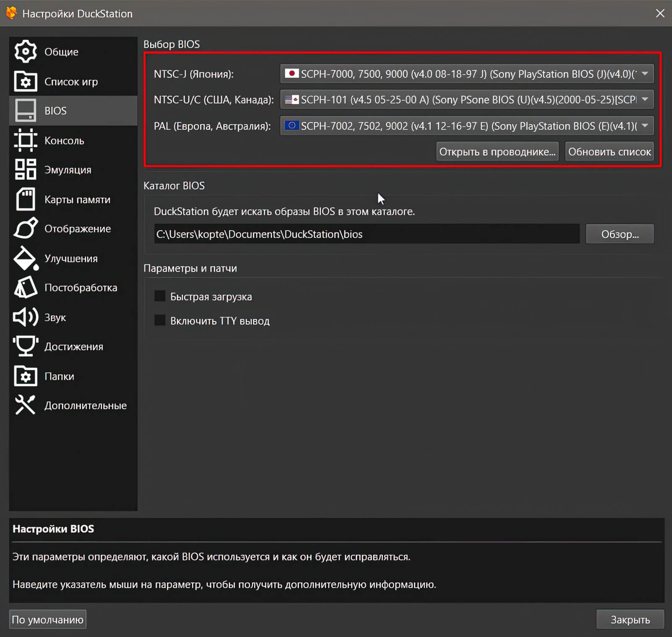Click the BIOS chip icon in sidebar
Image resolution: width=672 pixels, height=637 pixels.
click(26, 110)
